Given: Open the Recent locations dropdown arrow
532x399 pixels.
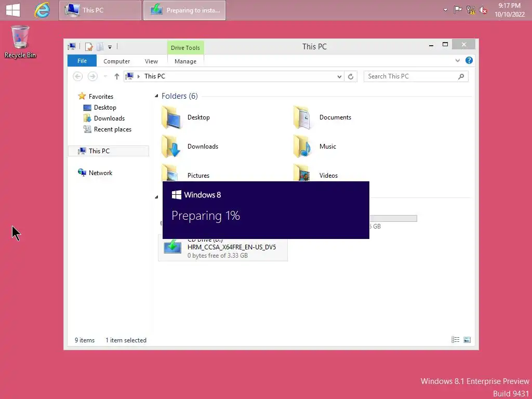Looking at the screenshot, I should 105,76.
